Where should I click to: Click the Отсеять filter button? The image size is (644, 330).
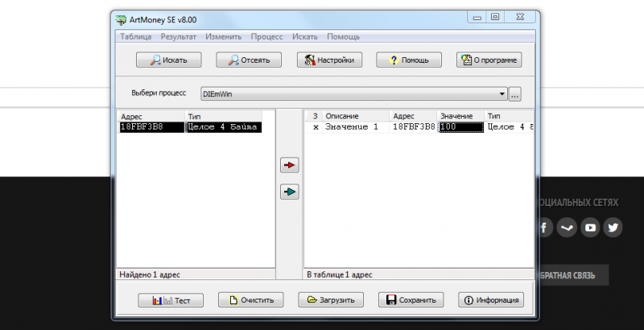click(249, 60)
